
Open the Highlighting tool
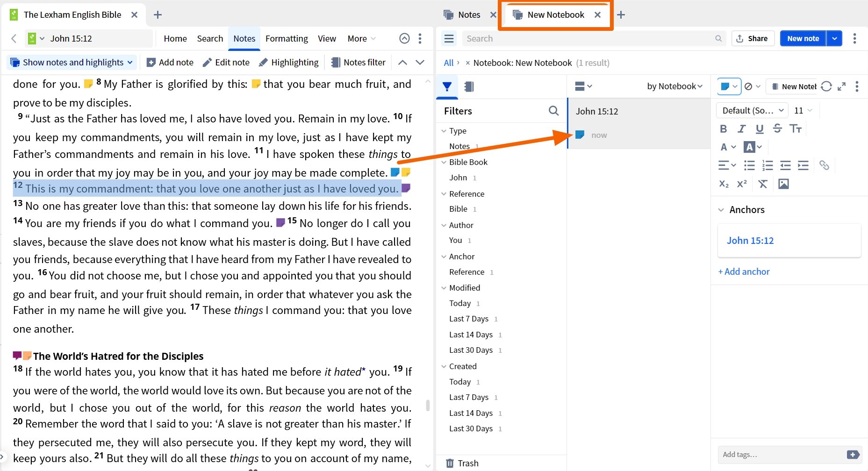[x=288, y=62]
